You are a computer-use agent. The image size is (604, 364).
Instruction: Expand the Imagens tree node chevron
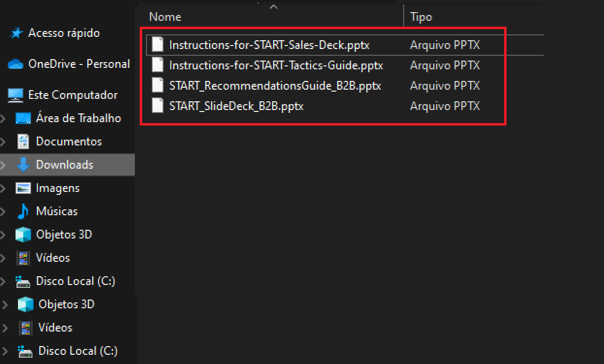4,188
